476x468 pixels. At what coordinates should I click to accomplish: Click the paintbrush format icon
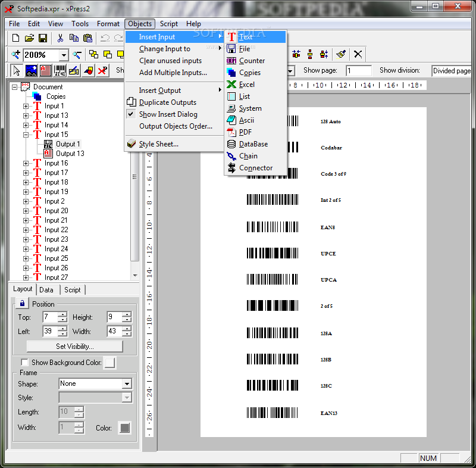click(341, 54)
